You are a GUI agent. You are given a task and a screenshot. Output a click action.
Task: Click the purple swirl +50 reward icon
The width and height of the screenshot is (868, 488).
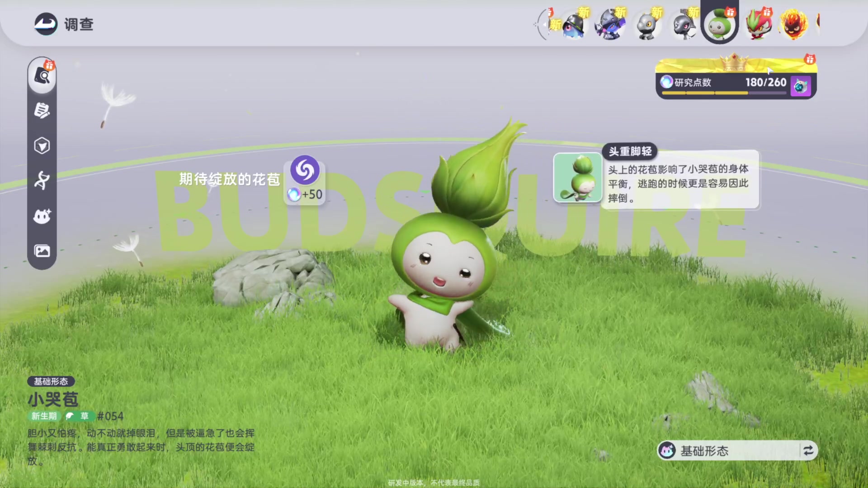(305, 170)
